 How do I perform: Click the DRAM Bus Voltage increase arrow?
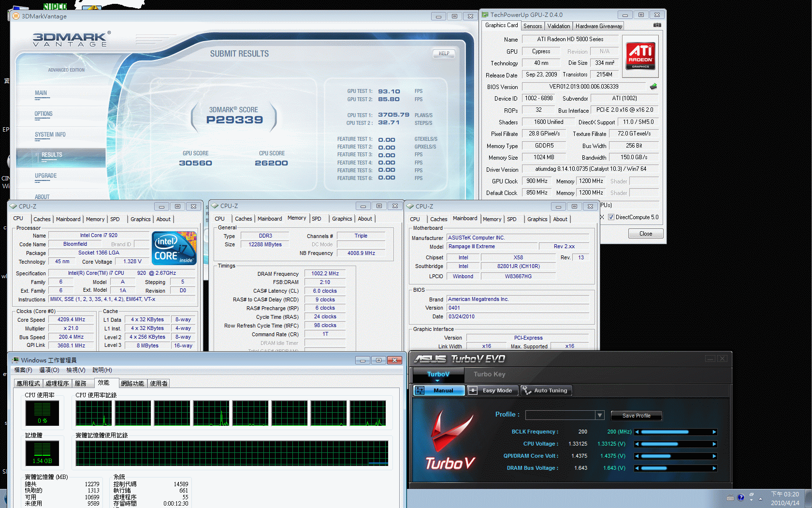point(714,468)
